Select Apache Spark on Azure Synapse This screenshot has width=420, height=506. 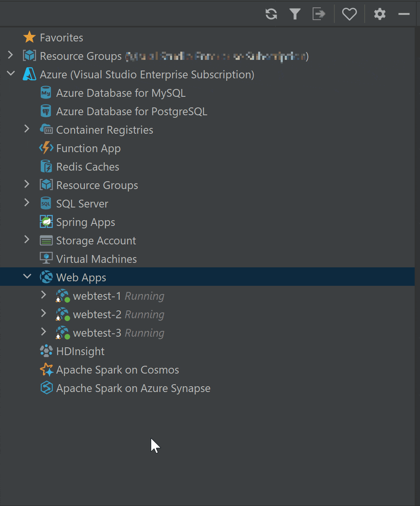[133, 388]
